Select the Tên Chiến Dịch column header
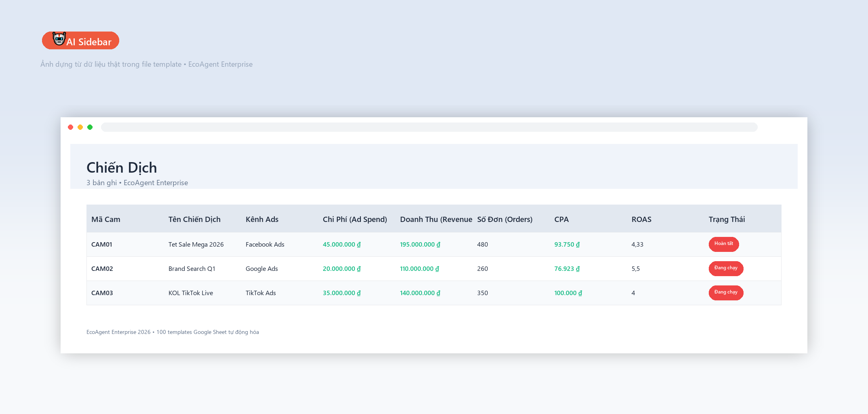The image size is (868, 414). click(x=194, y=219)
